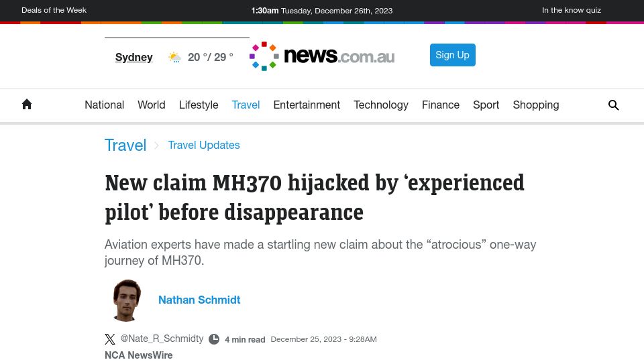The width and height of the screenshot is (644, 362).
Task: Change the Sydney weather location
Action: tap(134, 57)
